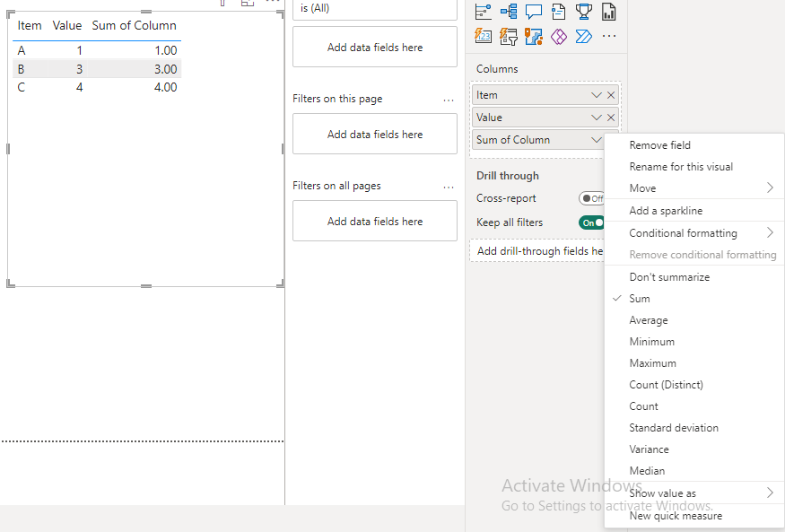Viewport: 785px width, 532px height.
Task: Select Maximum aggregation
Action: click(693, 362)
